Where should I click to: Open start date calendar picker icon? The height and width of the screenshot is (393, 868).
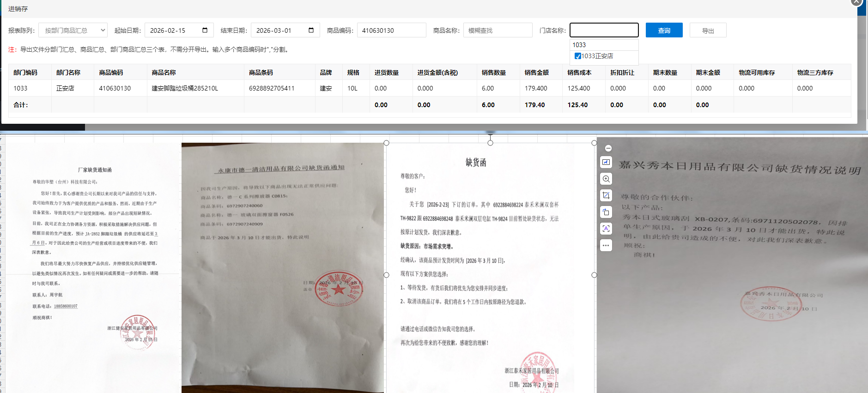(x=205, y=30)
